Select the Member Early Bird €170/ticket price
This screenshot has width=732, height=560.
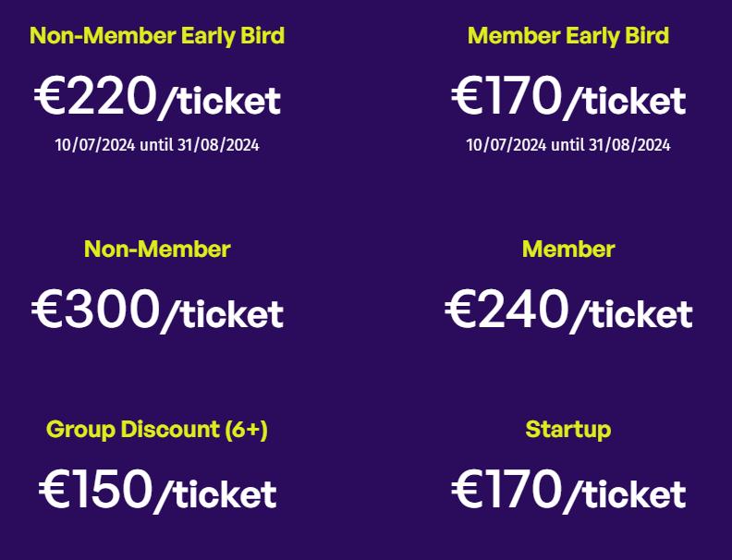(568, 97)
